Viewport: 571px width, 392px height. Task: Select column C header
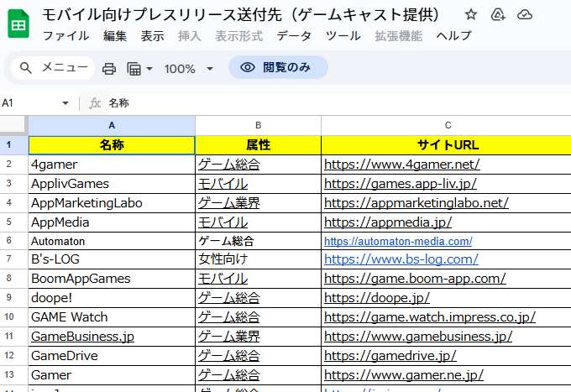click(x=448, y=125)
